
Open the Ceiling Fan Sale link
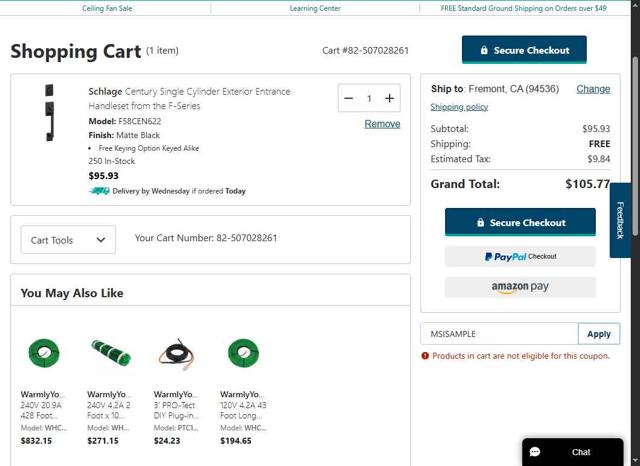107,8
